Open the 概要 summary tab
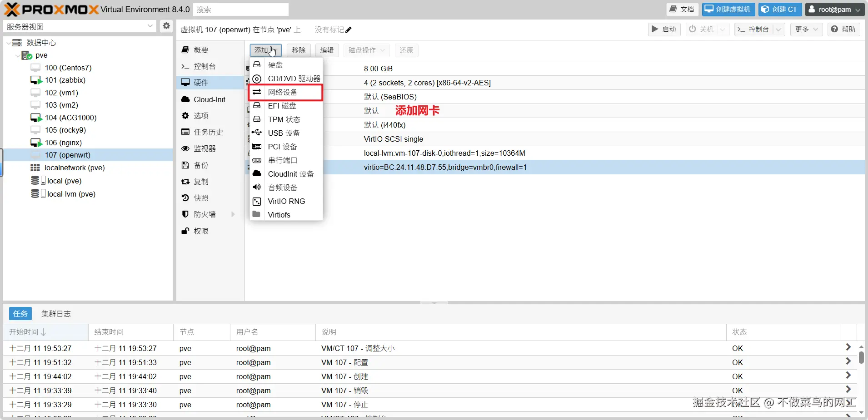This screenshot has width=868, height=420. click(x=210, y=50)
